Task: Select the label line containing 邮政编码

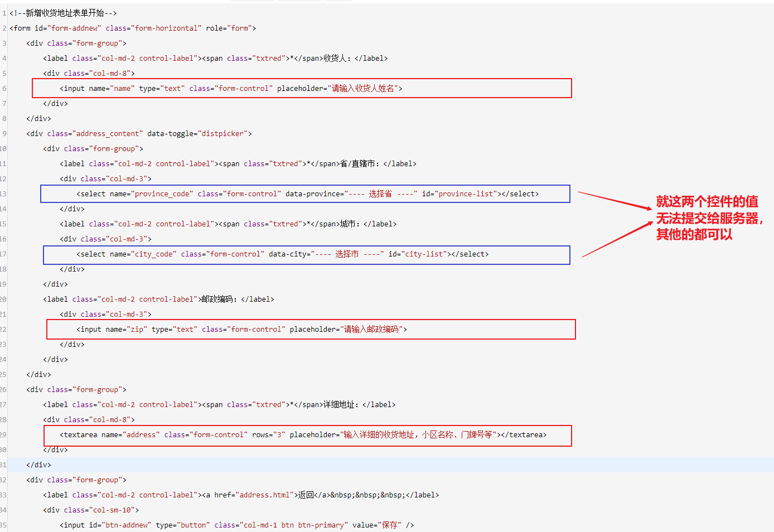Action: pyautogui.click(x=158, y=299)
